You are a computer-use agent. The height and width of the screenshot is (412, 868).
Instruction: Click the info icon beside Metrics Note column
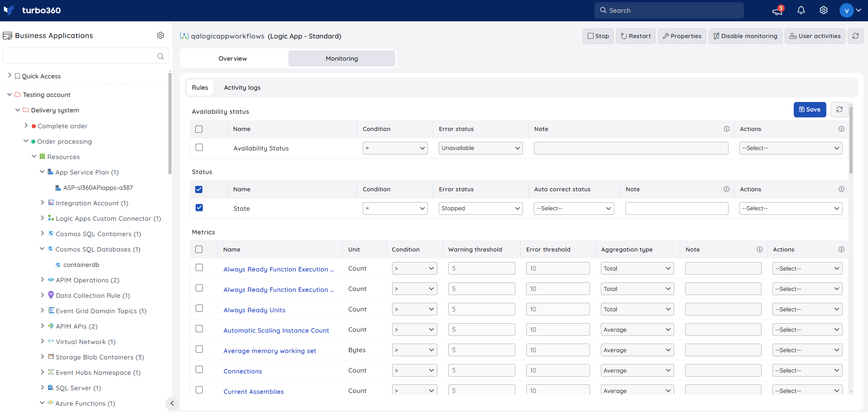tap(759, 249)
